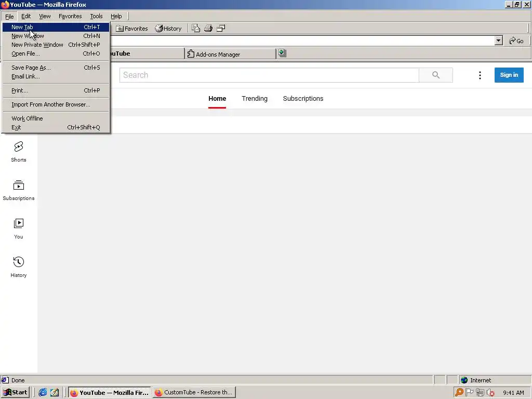Image resolution: width=532 pixels, height=399 pixels.
Task: Open History in YouTube sidebar
Action: 19,267
